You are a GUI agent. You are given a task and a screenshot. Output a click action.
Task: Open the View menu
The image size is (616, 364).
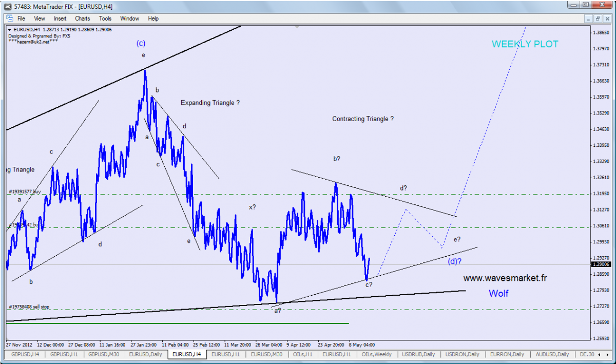point(40,18)
